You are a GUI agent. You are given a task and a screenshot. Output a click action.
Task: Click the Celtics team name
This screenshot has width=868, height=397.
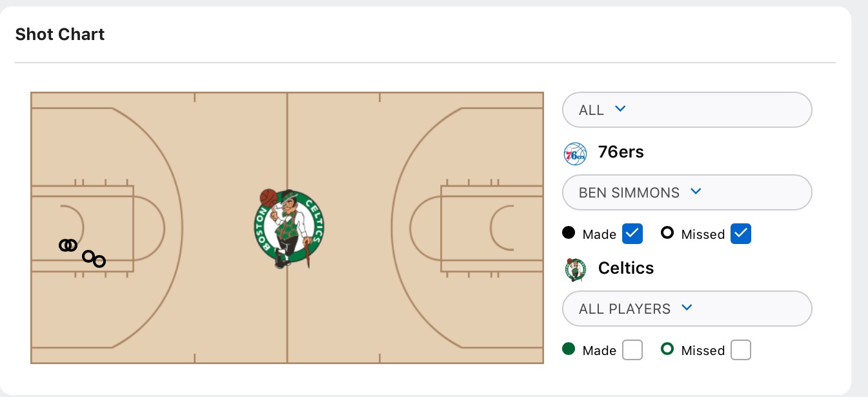[626, 268]
